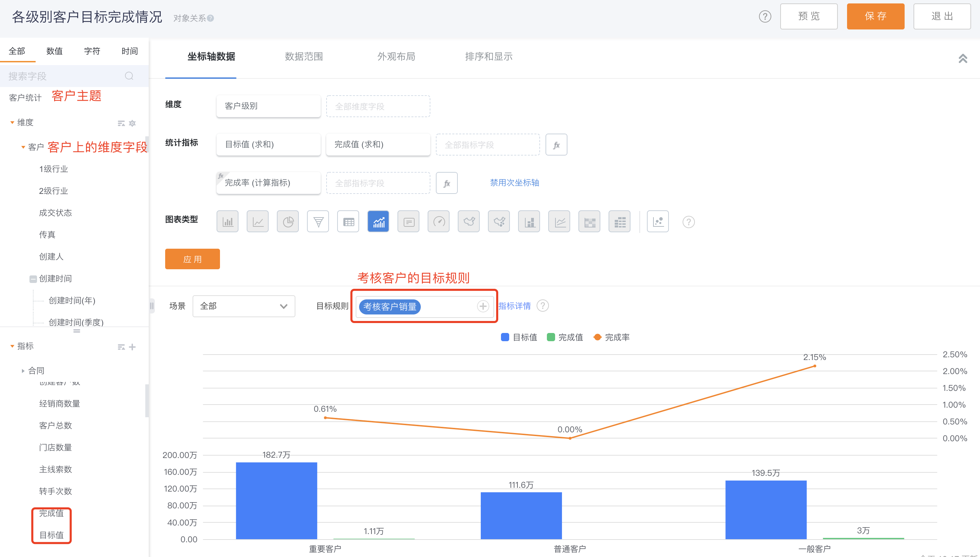This screenshot has height=557, width=980.
Task: Switch to 数据范围 tab
Action: pyautogui.click(x=304, y=57)
